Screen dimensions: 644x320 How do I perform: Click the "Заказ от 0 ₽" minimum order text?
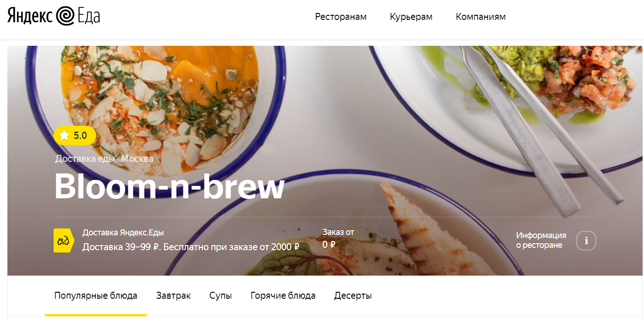[x=338, y=238]
